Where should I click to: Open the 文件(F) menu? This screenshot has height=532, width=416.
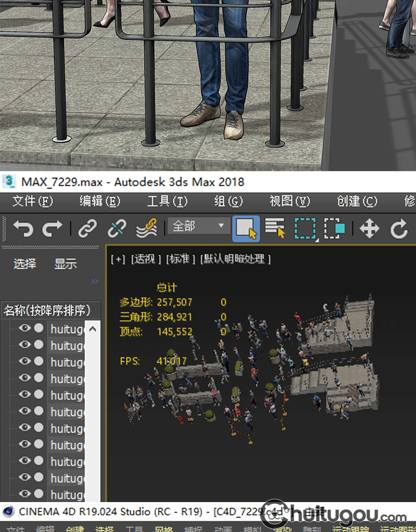(x=33, y=201)
